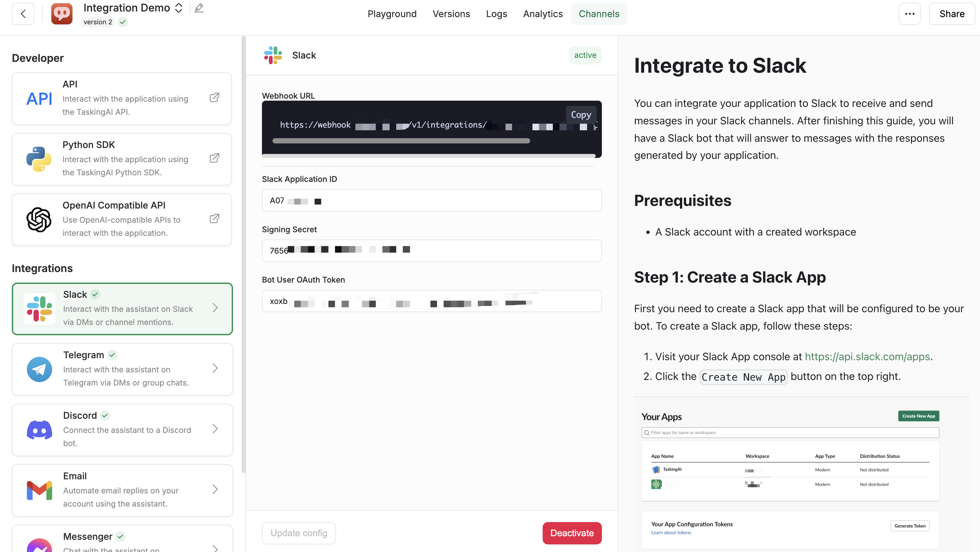980x552 pixels.
Task: Click the Messenger enabled checkmark badge
Action: 120,537
